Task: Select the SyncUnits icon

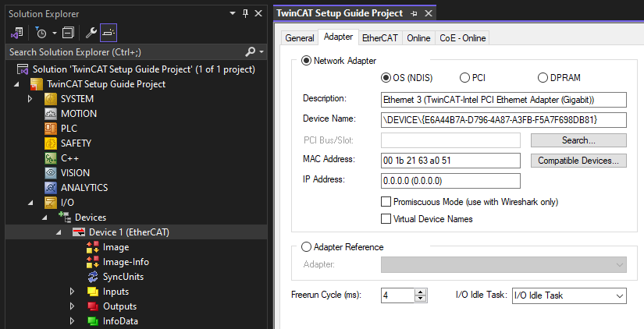Action: pos(93,277)
